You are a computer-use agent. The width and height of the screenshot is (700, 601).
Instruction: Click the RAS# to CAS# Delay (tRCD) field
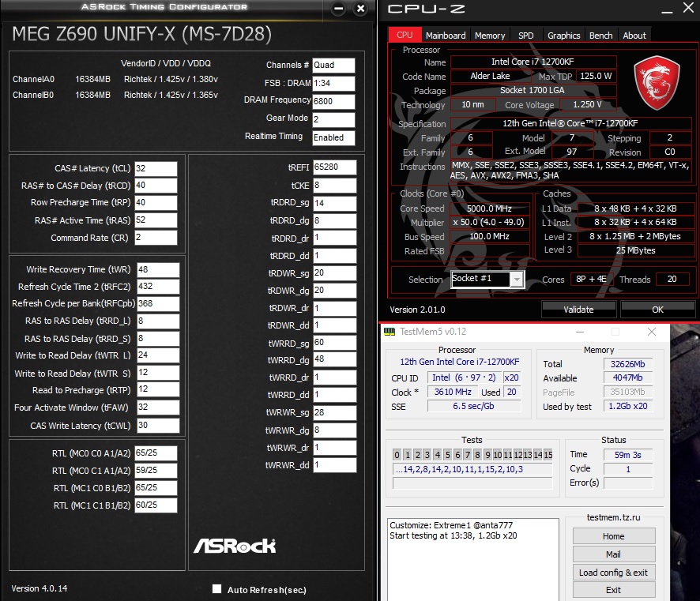(x=156, y=186)
